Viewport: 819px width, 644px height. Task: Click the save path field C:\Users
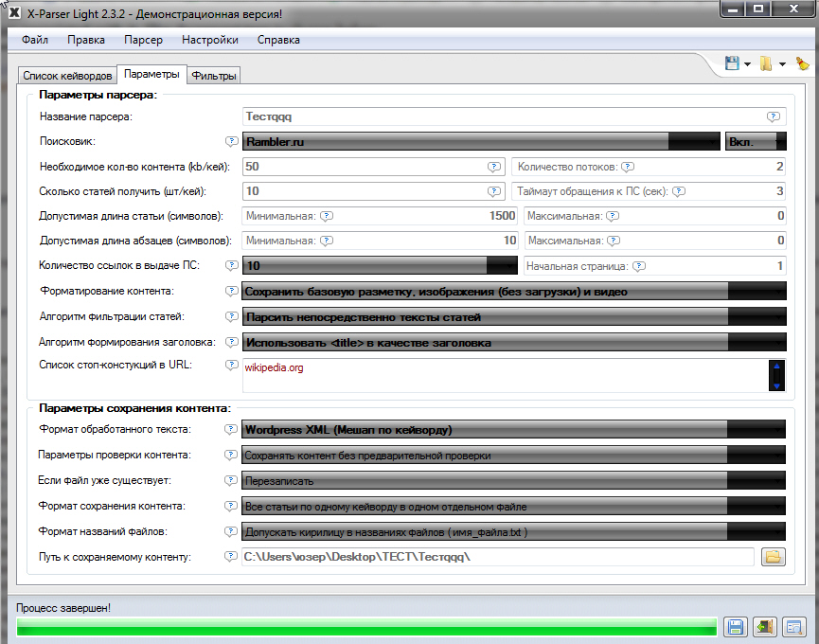coord(498,557)
